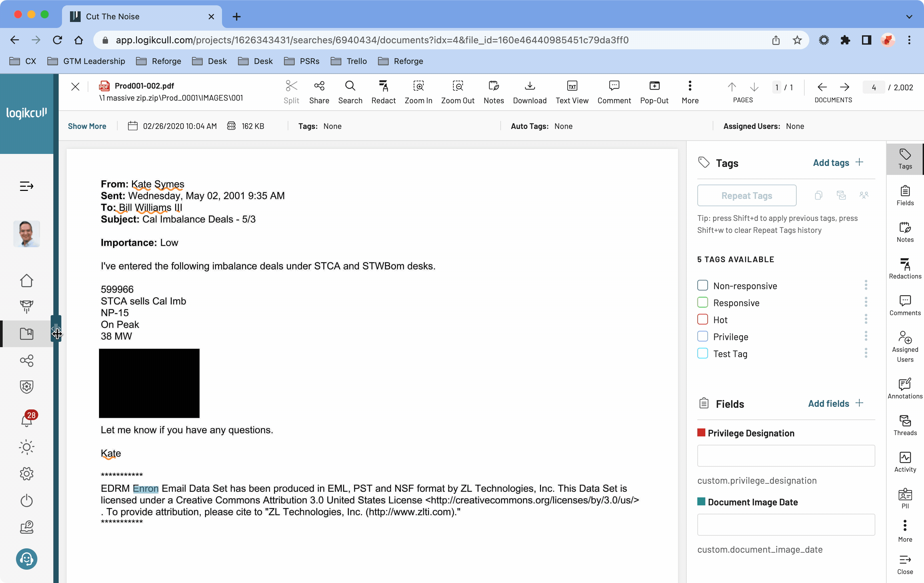Check the Responsive tag
This screenshot has height=583, width=924.
point(702,302)
